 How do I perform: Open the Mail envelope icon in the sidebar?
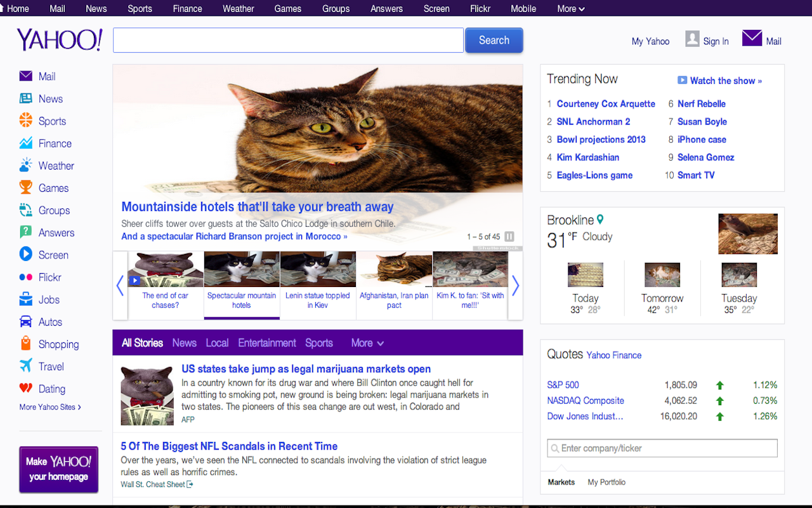coord(25,76)
